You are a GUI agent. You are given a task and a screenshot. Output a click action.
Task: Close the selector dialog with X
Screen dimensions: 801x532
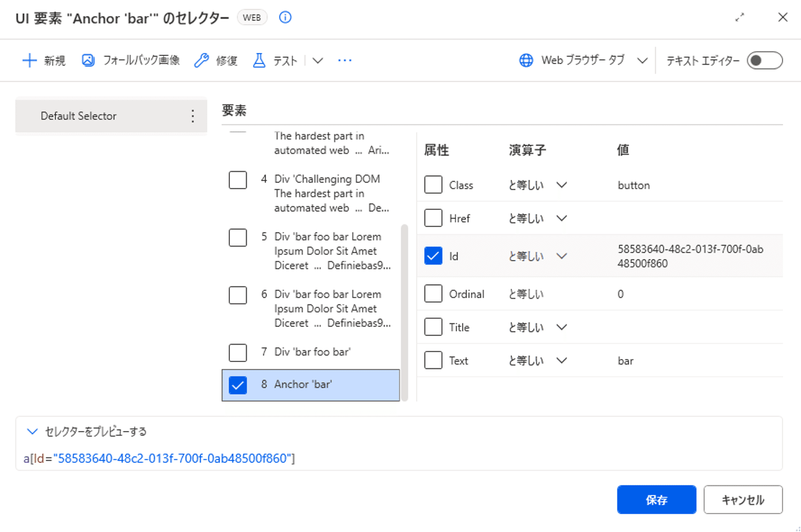coord(783,17)
